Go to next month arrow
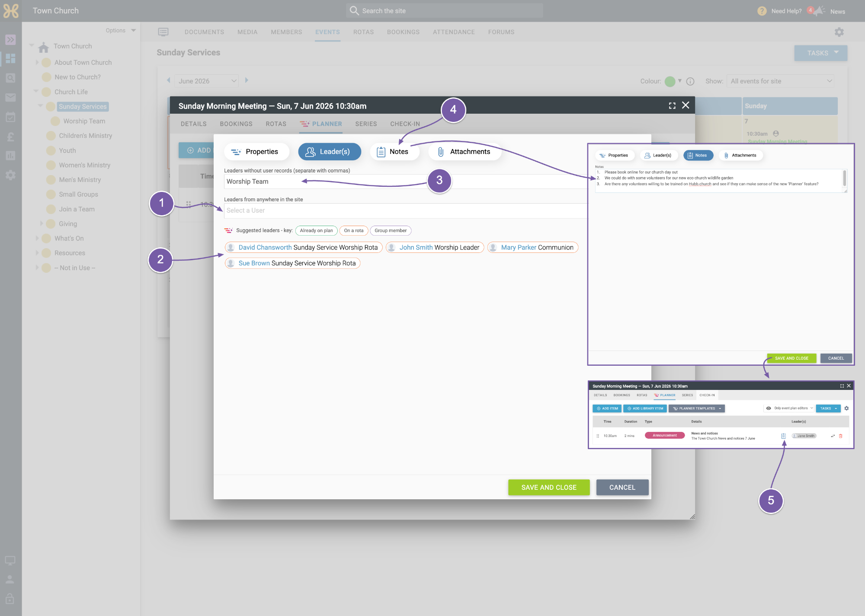 (x=247, y=80)
